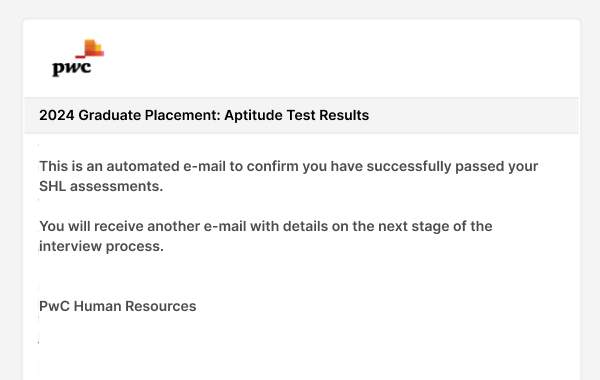Click the "PwC Human Resources" signature
This screenshot has width=600, height=380.
pyautogui.click(x=117, y=306)
